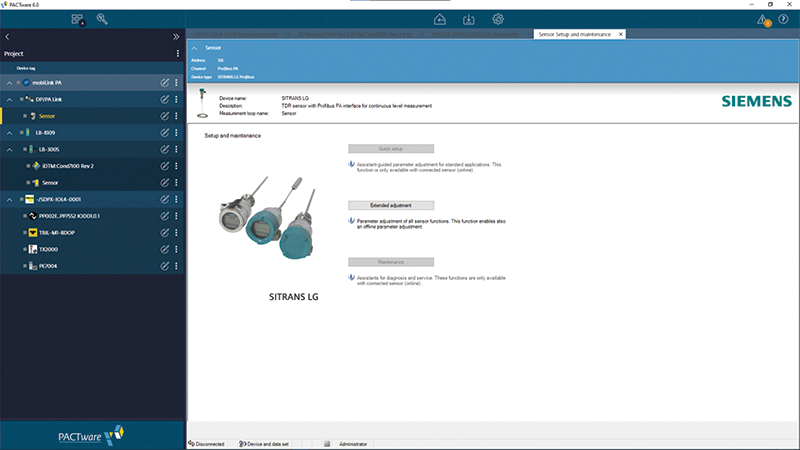Select the TBIL-M1-8DOP tree item
The width and height of the screenshot is (800, 450).
tap(57, 233)
